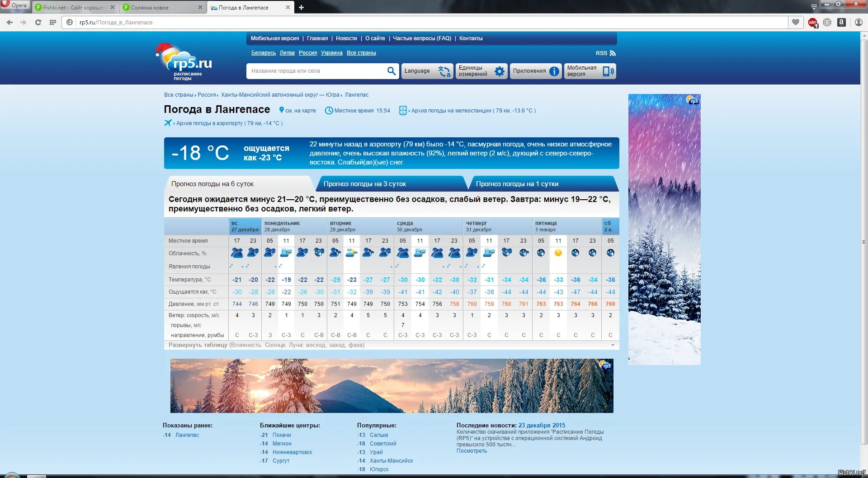
Task: Click the globe extension icon in toolbar
Action: (x=827, y=22)
